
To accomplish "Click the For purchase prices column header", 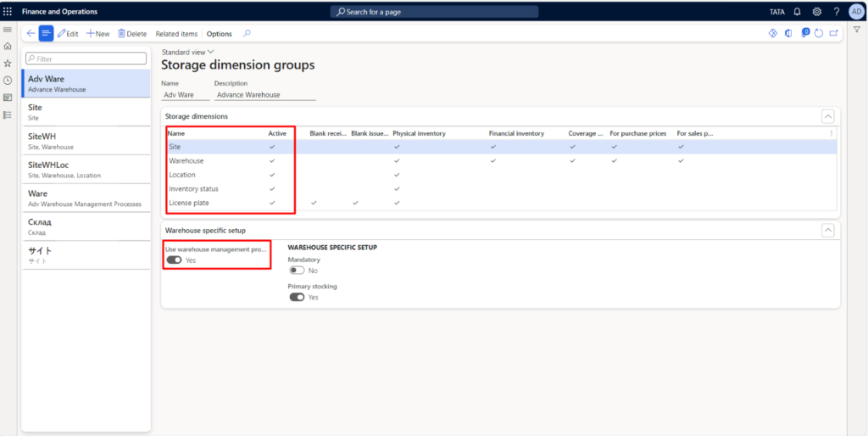I will click(637, 133).
